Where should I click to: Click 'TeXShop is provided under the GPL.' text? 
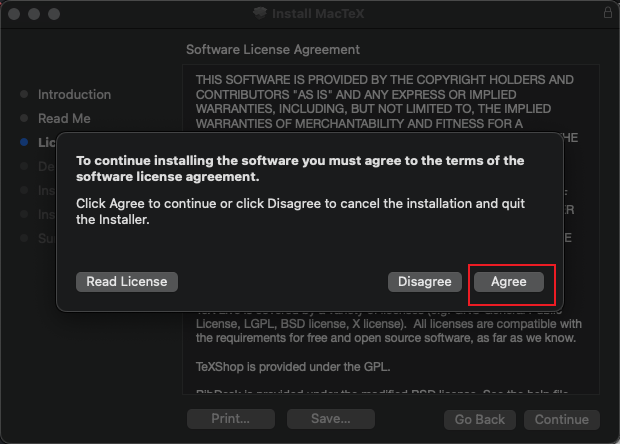point(293,367)
